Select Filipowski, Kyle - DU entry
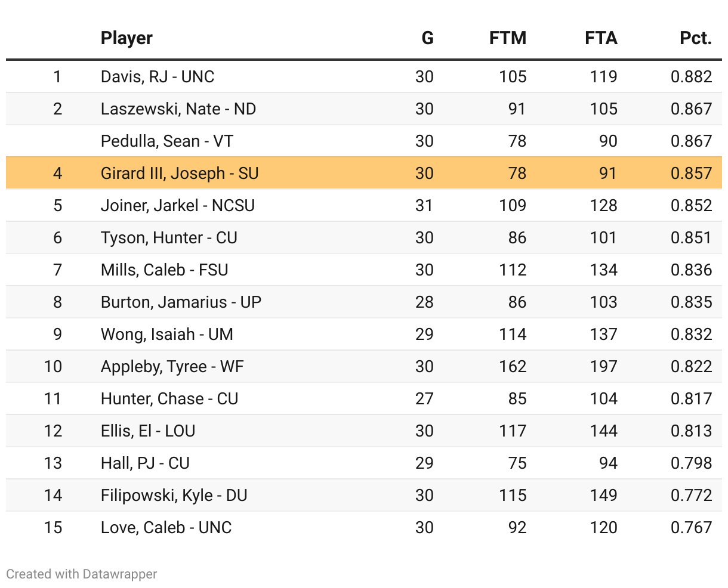 174,496
